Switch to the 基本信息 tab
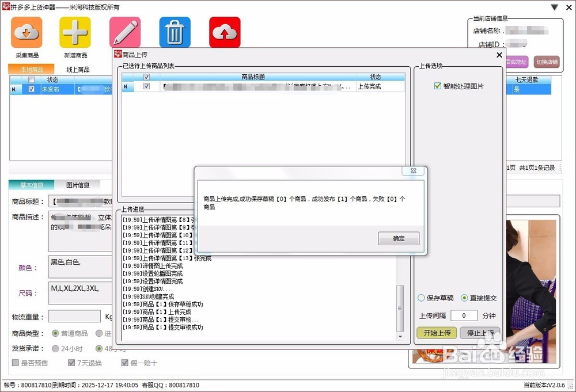Viewport: 576px width, 392px height. [x=31, y=185]
